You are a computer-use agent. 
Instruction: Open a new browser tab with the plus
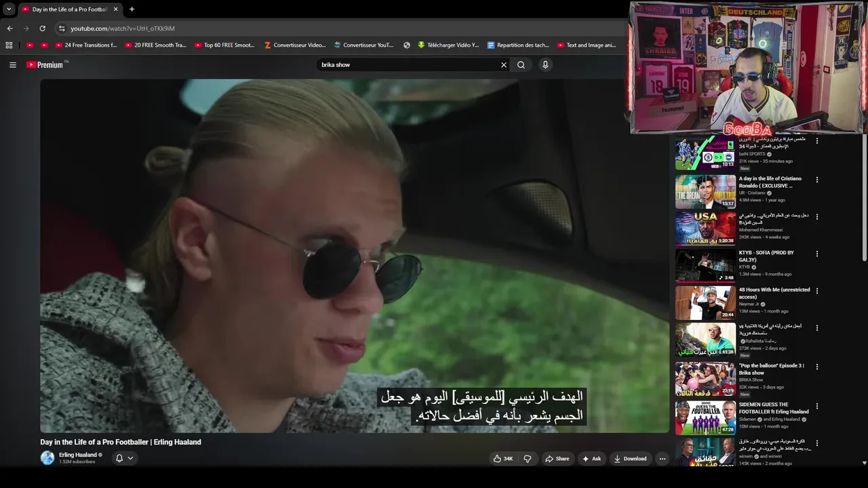[x=132, y=9]
